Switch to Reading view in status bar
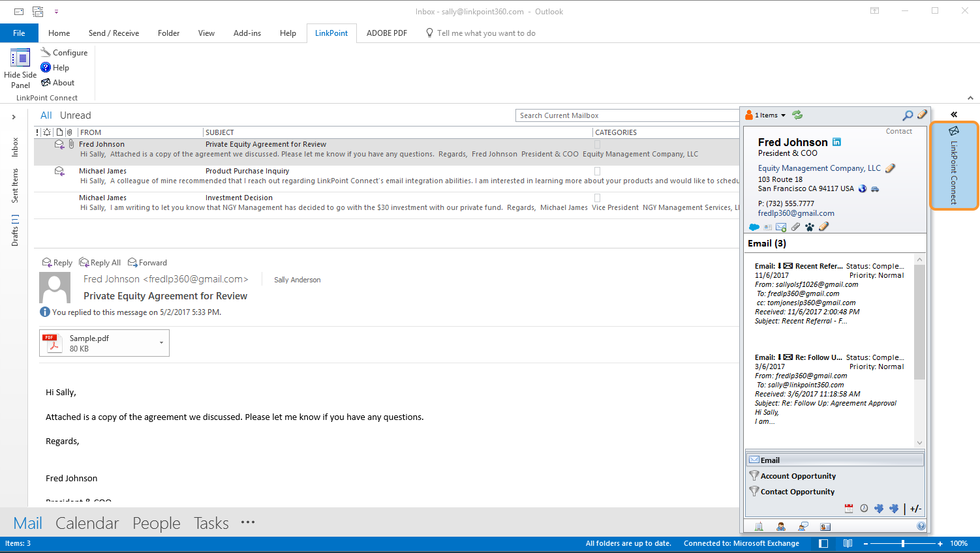 click(x=848, y=543)
